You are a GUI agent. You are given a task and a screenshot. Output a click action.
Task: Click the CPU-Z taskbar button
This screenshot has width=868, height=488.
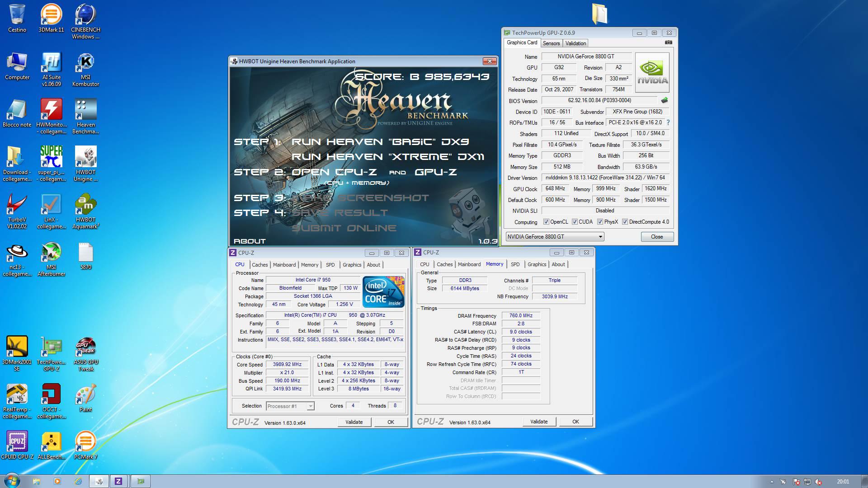pos(118,481)
